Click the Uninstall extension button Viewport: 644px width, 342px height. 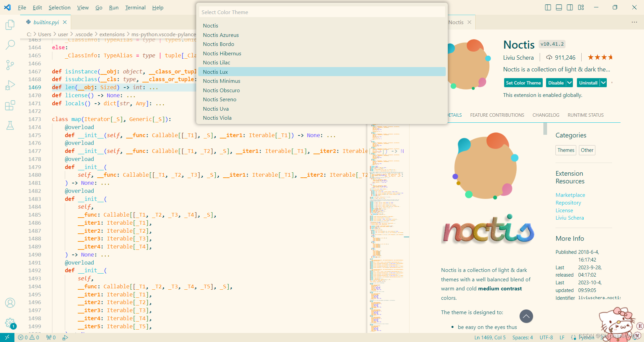click(588, 83)
